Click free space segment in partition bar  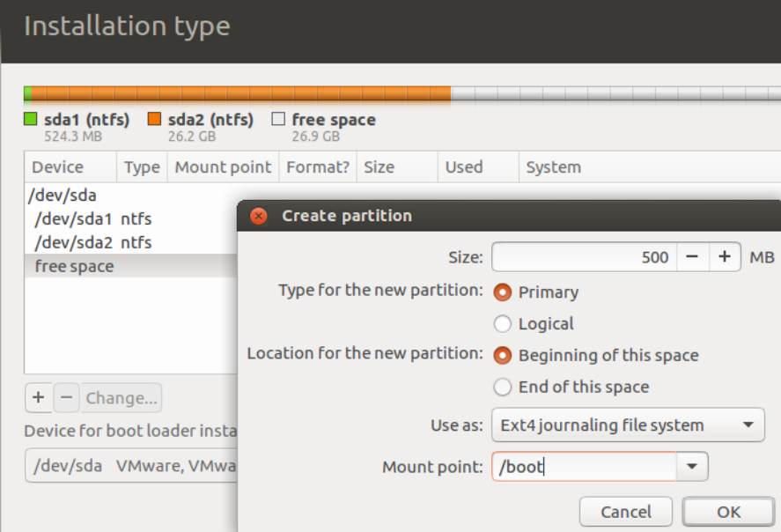coord(616,93)
